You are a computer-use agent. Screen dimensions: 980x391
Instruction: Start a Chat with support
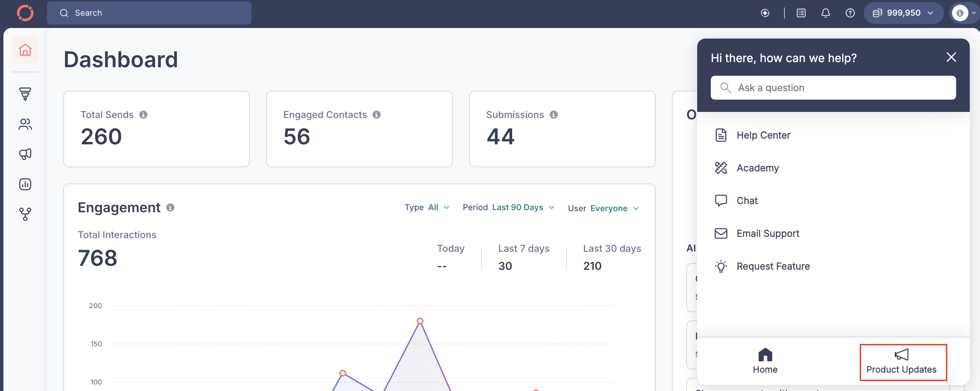tap(747, 201)
